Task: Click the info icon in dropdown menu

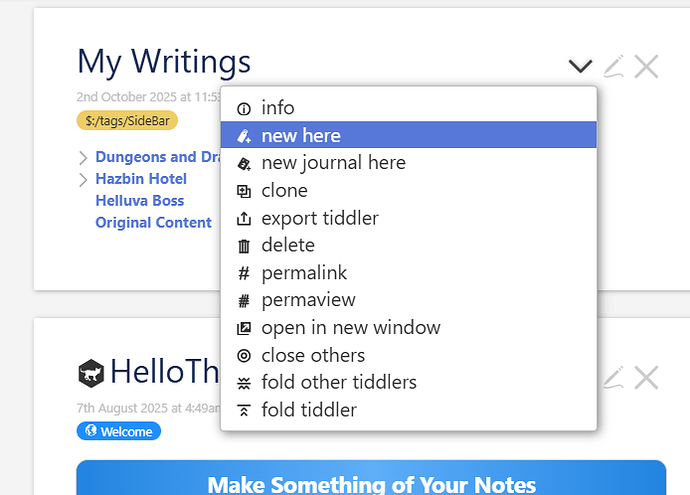Action: (244, 108)
